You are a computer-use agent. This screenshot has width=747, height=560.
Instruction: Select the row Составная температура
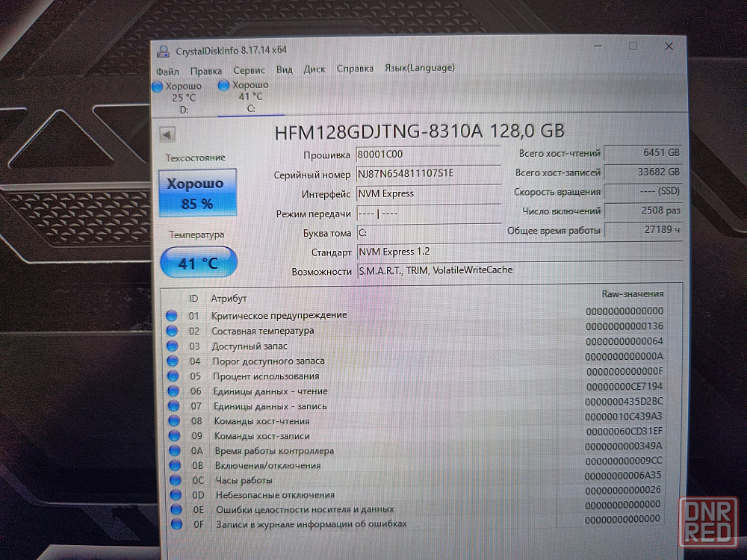(415, 329)
